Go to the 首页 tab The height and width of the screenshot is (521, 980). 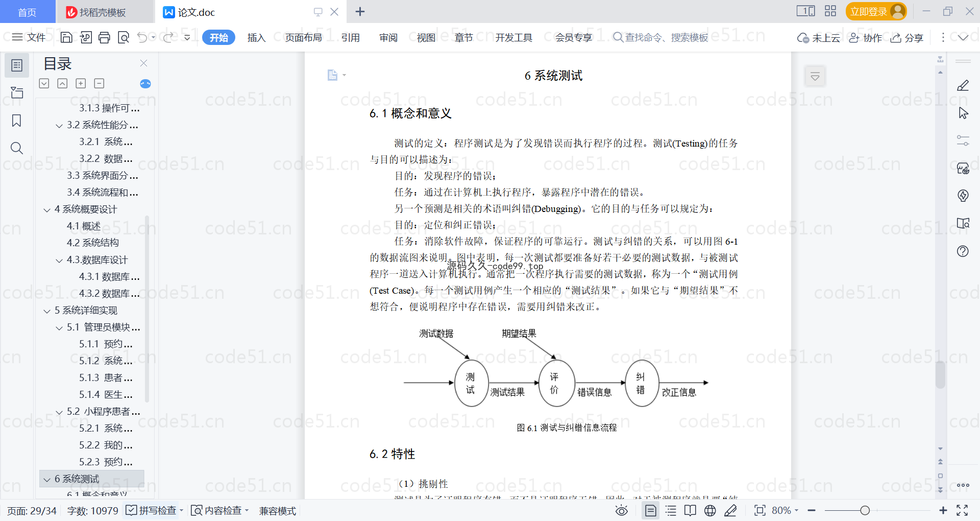click(x=27, y=12)
